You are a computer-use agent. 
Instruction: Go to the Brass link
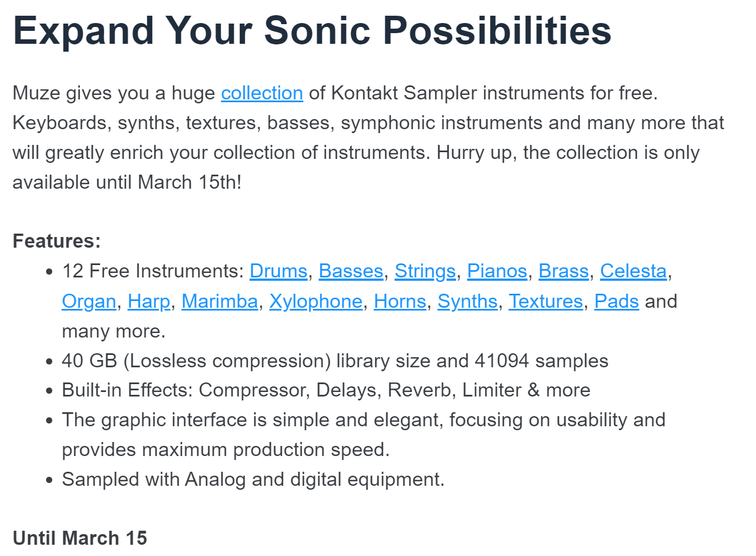click(563, 271)
